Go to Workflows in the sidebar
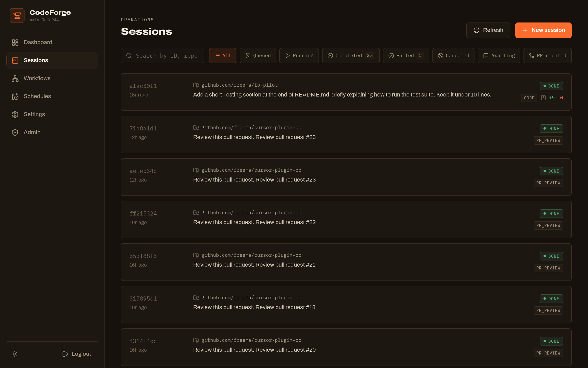The image size is (588, 368). pyautogui.click(x=52, y=78)
